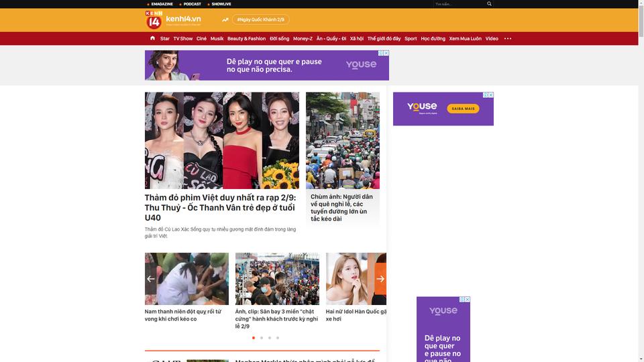Open Chùm ảnh: Người dân về quê article

coord(341,208)
